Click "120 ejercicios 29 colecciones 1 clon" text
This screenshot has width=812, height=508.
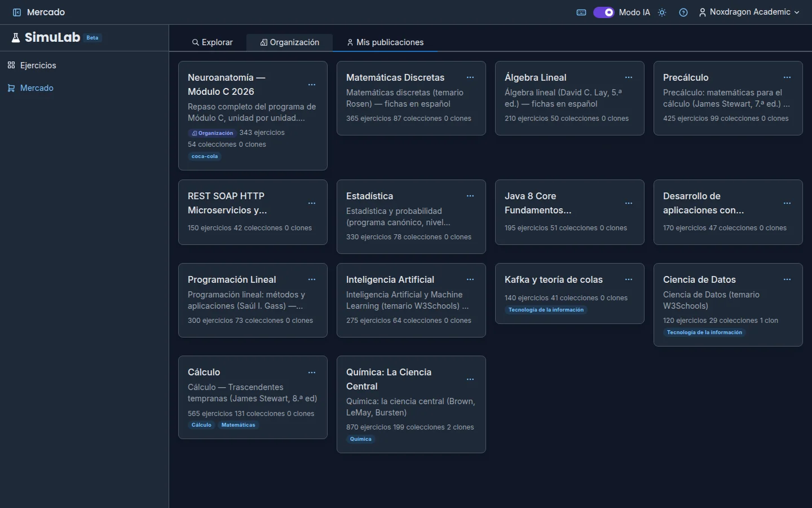click(721, 321)
